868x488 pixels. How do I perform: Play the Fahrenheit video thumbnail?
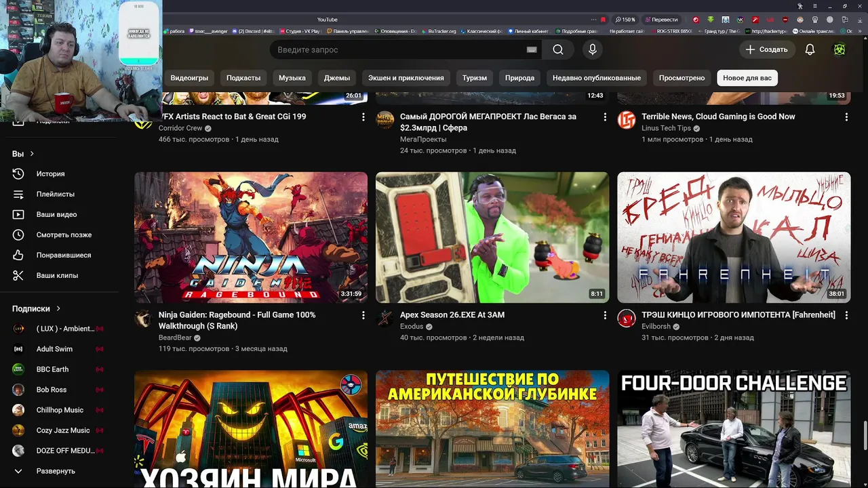734,237
